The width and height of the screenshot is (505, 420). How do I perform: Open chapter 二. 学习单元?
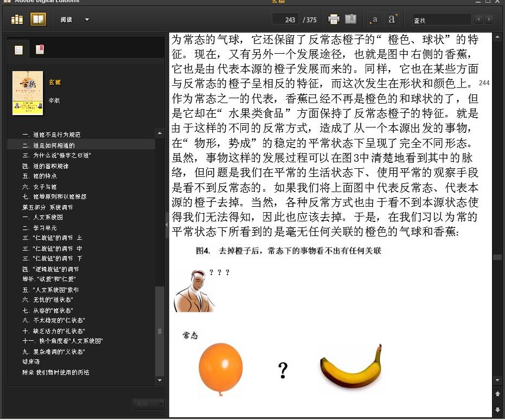pos(40,228)
